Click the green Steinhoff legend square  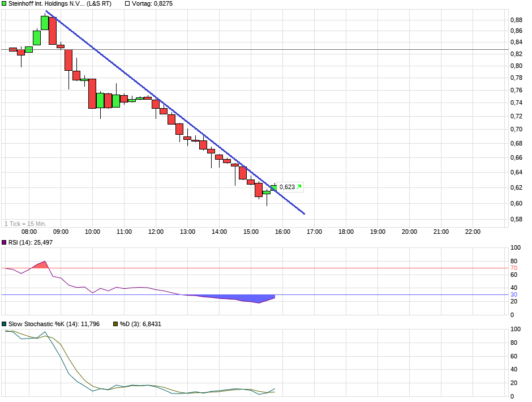pos(4,4)
